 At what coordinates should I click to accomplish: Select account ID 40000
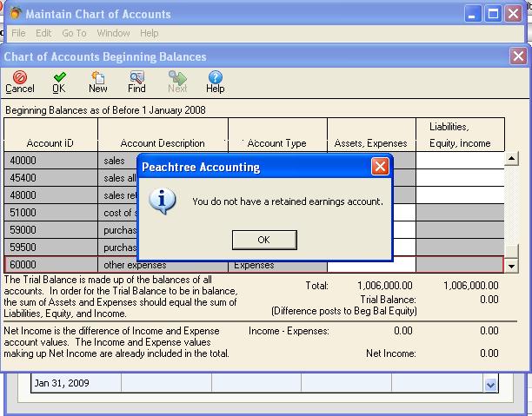(51, 161)
